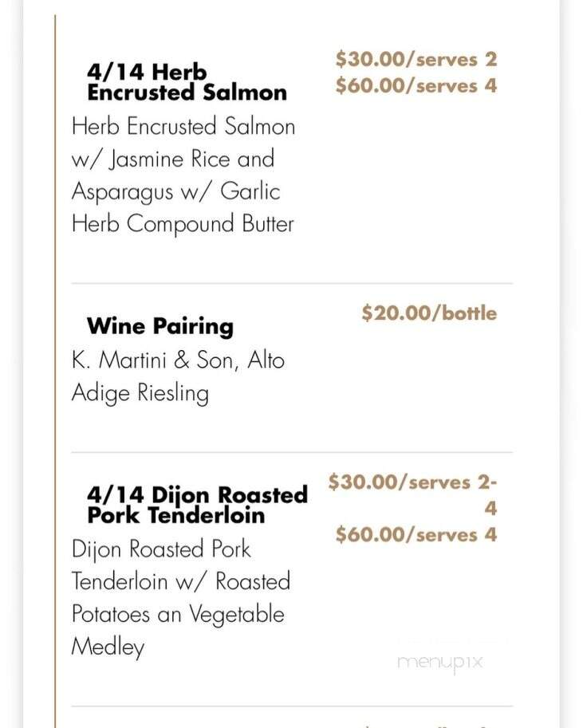The image size is (583, 728).
Task: Click the divider line below Wine Pairing
Action: (292, 452)
